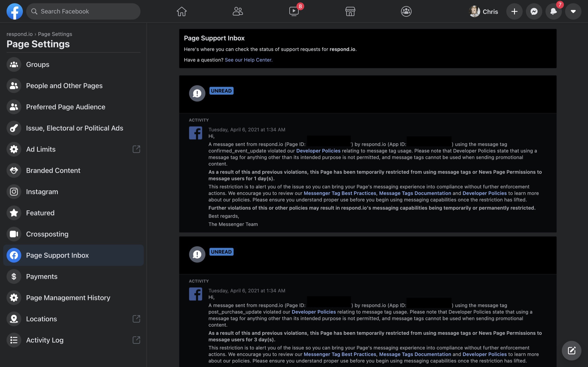Select Instagram in sidebar
Screen dimensions: 588x367
[74, 192]
